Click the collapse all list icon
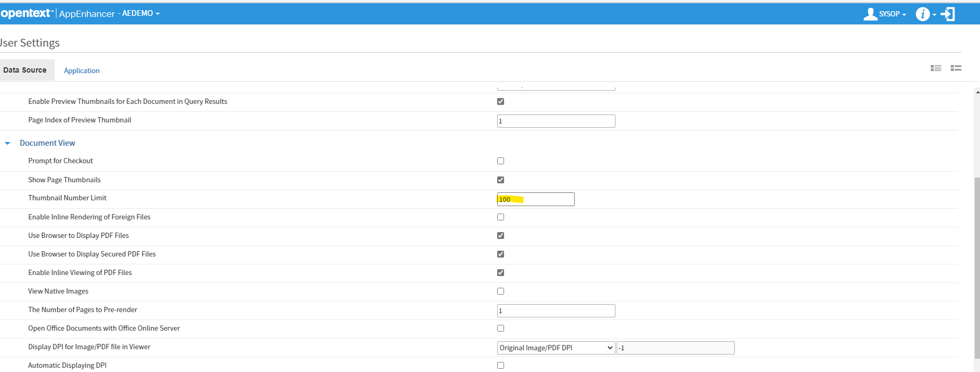 coord(956,68)
